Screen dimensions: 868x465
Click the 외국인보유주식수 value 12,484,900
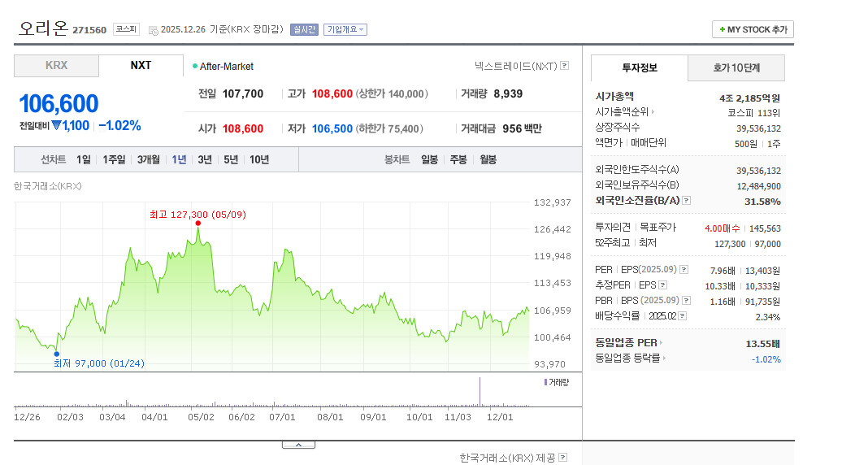[758, 186]
